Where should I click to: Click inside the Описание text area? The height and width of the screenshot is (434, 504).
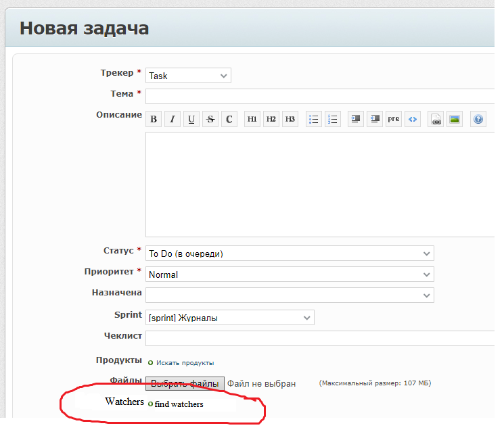[x=320, y=185]
